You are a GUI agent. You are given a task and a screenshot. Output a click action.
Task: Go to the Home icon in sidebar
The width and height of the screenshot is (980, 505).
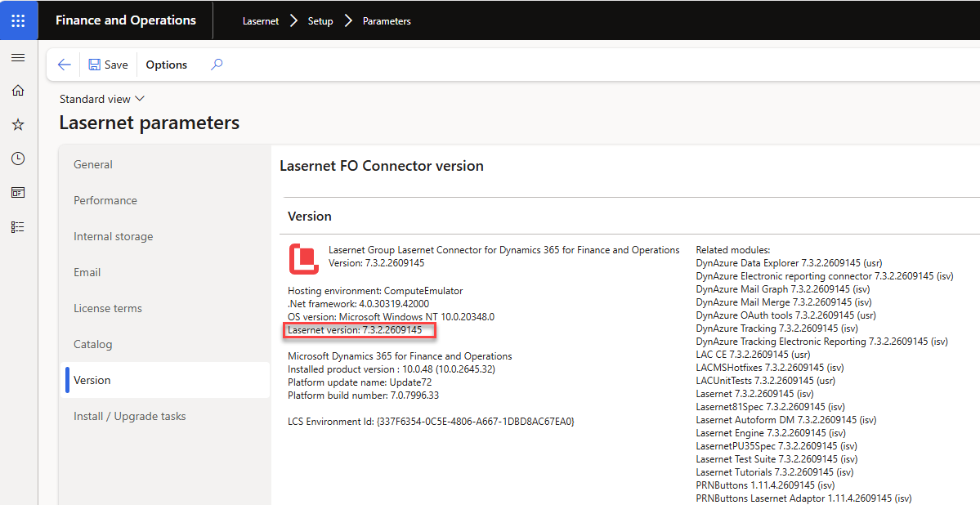[18, 91]
